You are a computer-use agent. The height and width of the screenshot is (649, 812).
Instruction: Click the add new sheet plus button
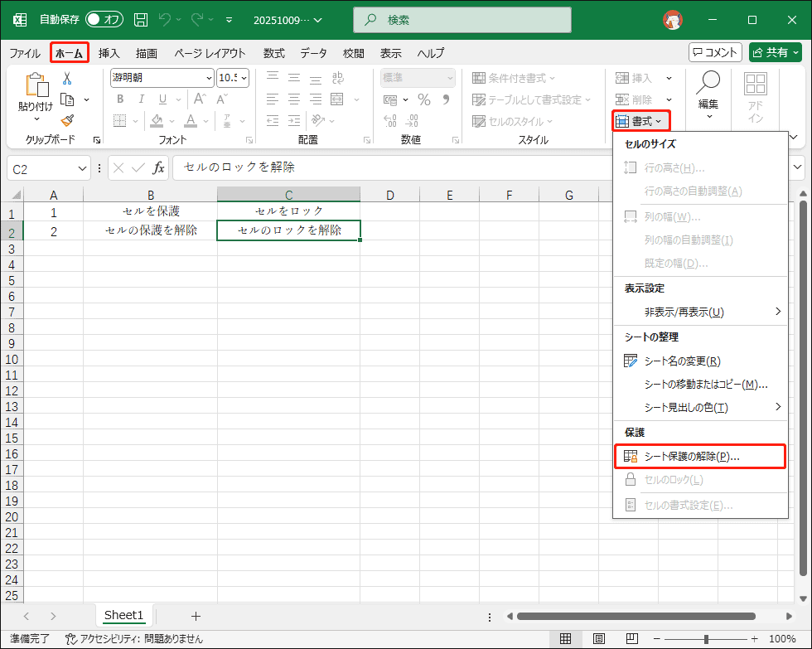coord(196,616)
